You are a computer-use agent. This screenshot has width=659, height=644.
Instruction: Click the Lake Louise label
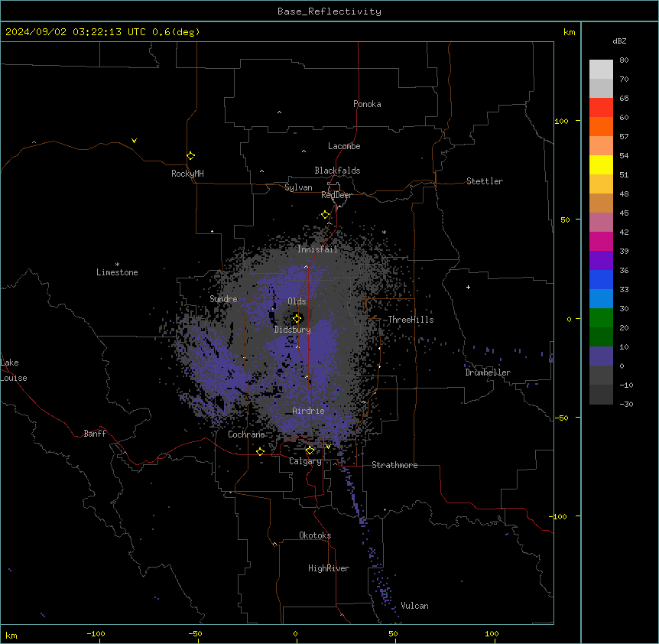[13, 370]
